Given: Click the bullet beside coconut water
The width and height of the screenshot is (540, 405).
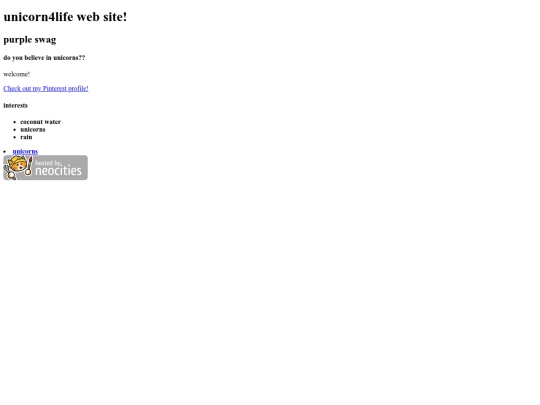Looking at the screenshot, I should coord(14,122).
